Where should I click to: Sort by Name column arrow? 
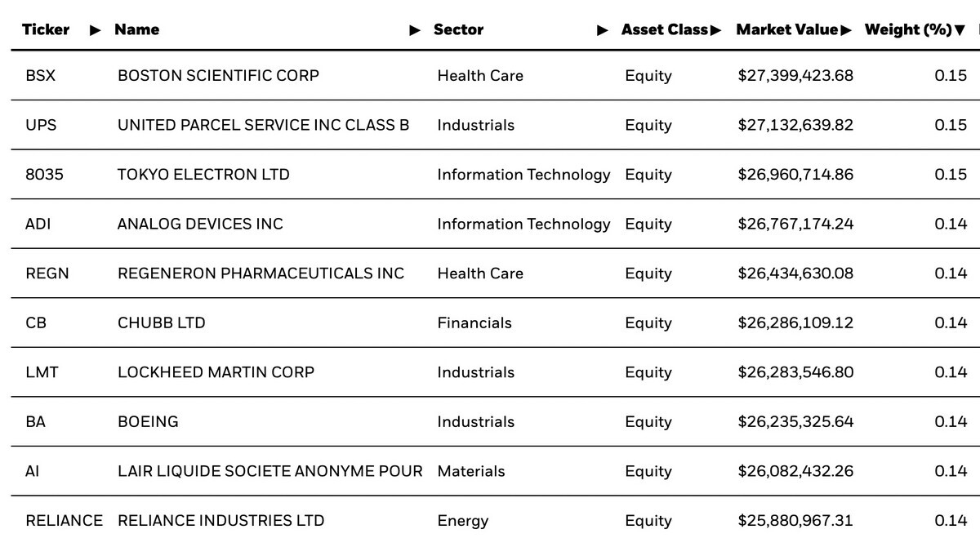[415, 30]
